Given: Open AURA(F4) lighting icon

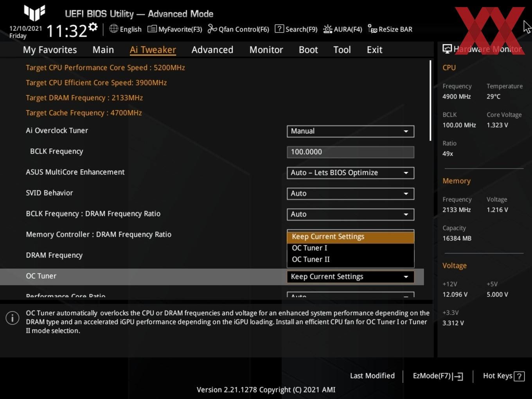Looking at the screenshot, I should [327, 29].
